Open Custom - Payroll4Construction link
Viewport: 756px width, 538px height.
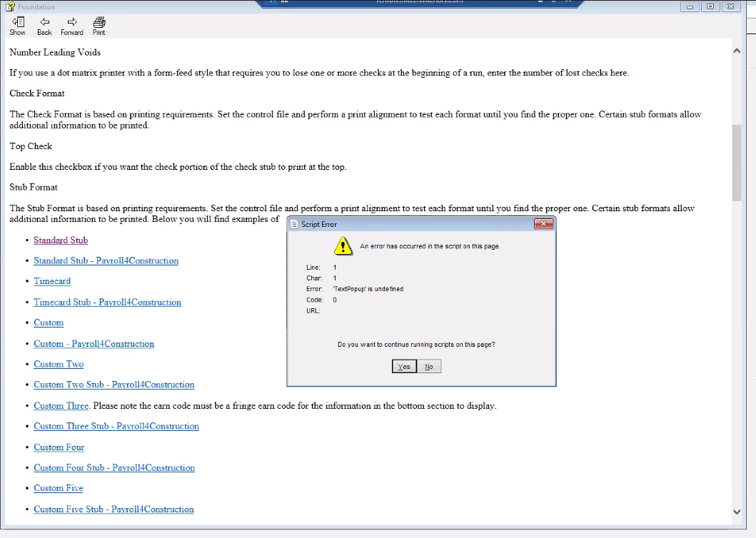94,344
